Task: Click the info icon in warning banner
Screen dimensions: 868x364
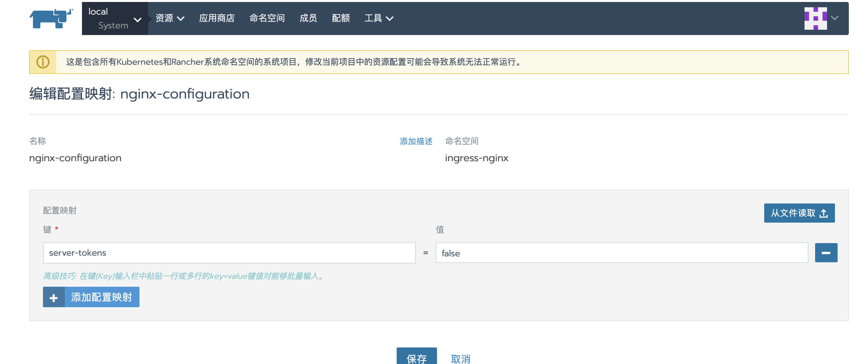Action: click(43, 62)
